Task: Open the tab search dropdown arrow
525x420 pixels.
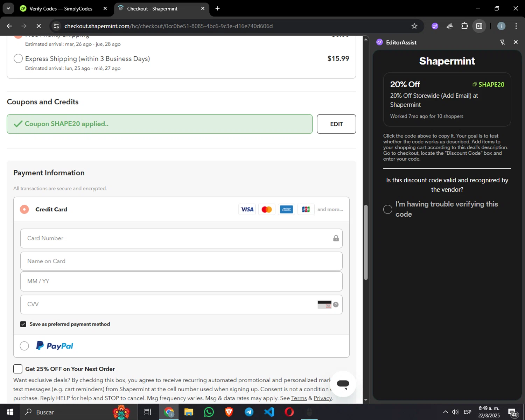Action: [x=8, y=8]
